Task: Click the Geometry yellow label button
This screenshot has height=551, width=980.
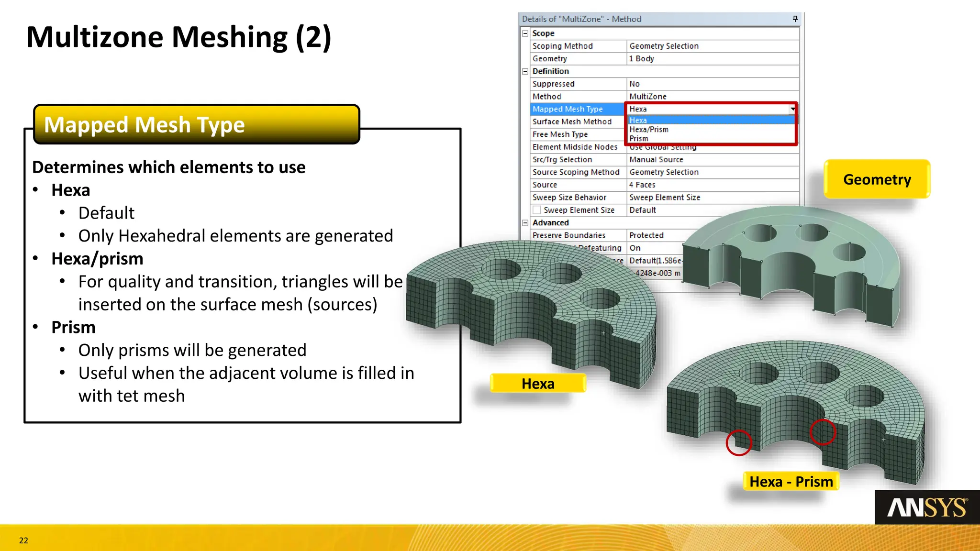Action: click(x=877, y=179)
